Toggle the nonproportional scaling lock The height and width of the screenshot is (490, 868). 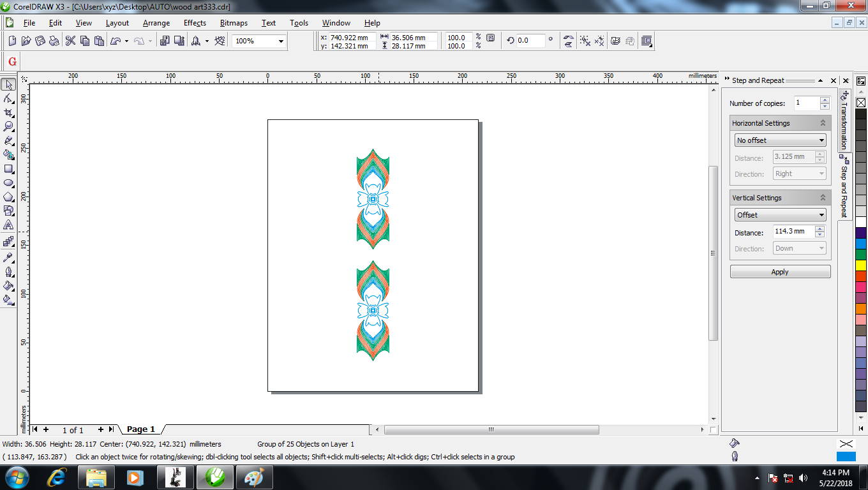pos(490,38)
